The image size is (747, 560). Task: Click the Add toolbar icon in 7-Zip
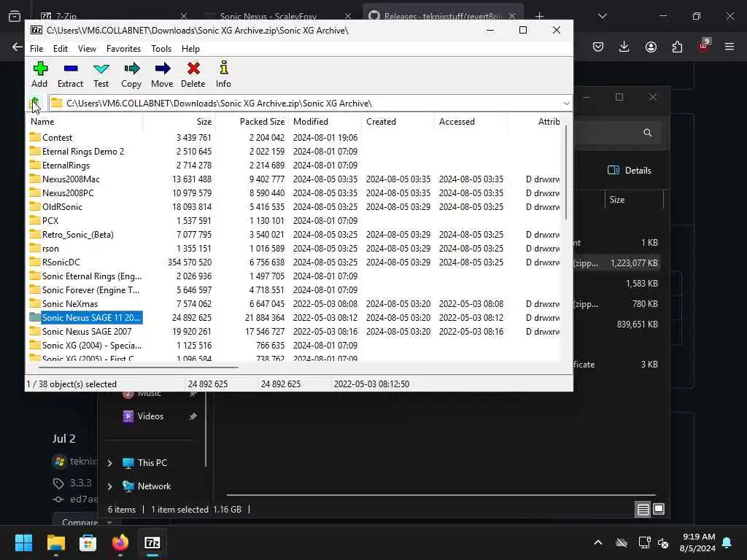39,74
